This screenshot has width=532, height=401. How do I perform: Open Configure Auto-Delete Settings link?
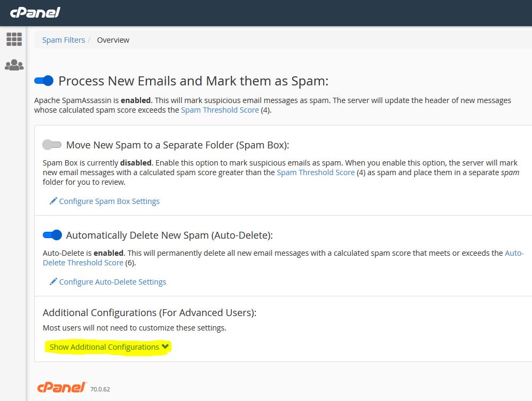113,282
